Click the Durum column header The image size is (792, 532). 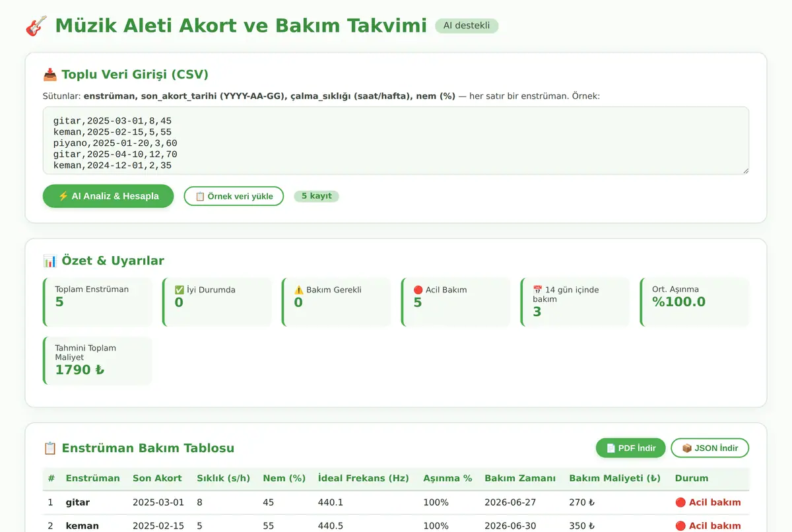point(692,478)
